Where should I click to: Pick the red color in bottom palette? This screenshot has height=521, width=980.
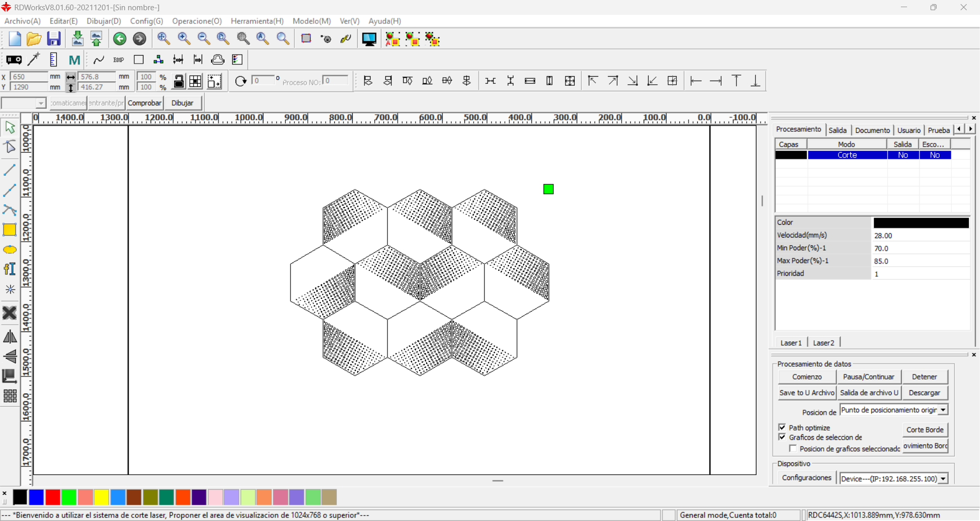tap(53, 497)
